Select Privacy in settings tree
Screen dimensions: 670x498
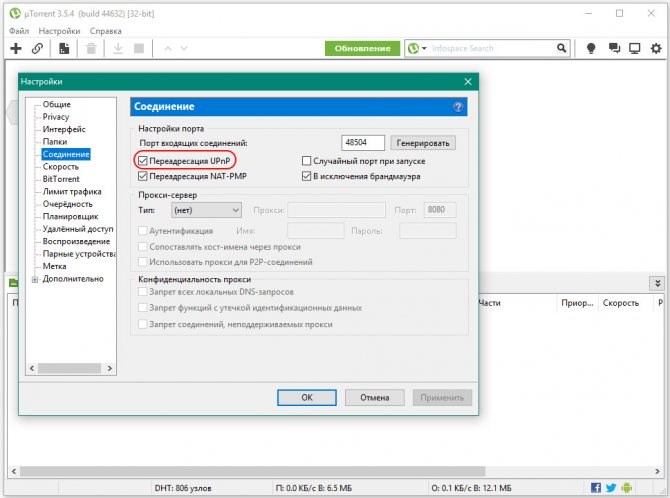click(x=56, y=117)
